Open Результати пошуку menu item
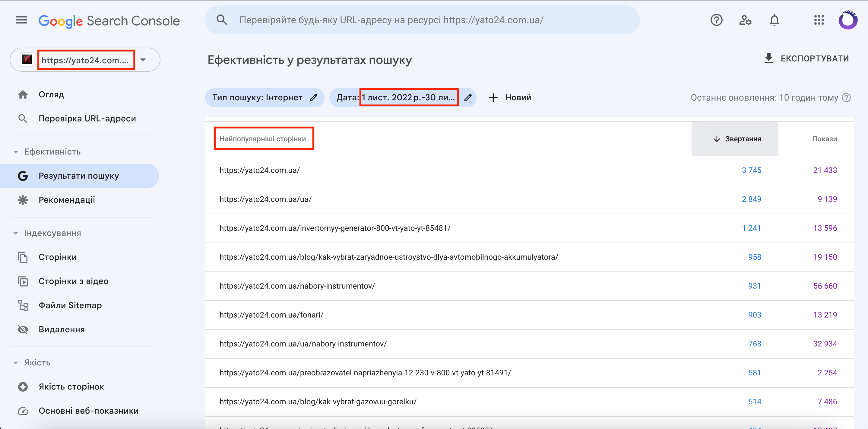 click(80, 176)
